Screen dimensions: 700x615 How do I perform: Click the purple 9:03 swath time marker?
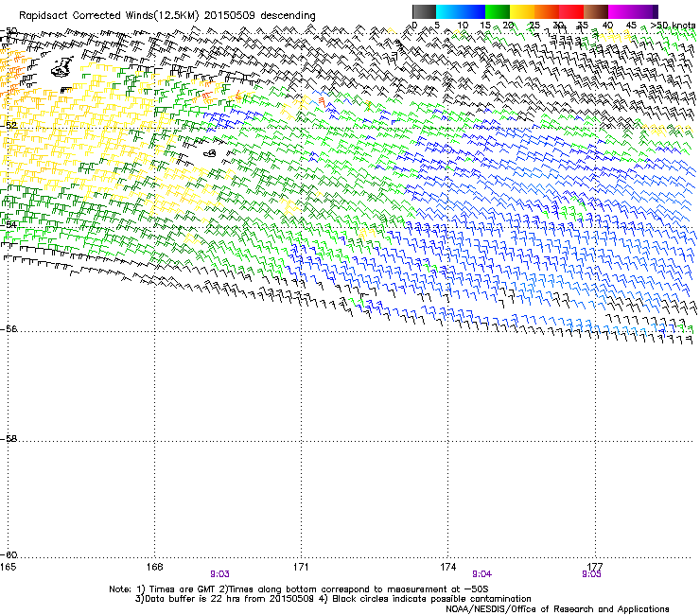tap(219, 574)
